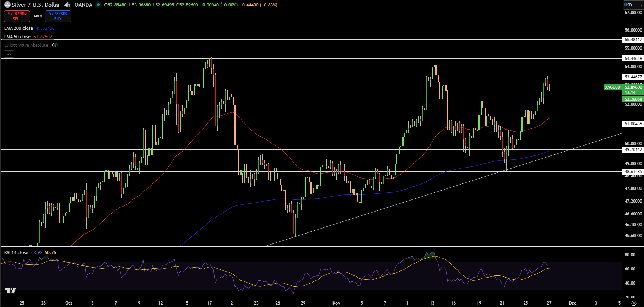This screenshot has height=307, width=644.
Task: Click the XAGUSD last price tag
Action: tap(612, 87)
